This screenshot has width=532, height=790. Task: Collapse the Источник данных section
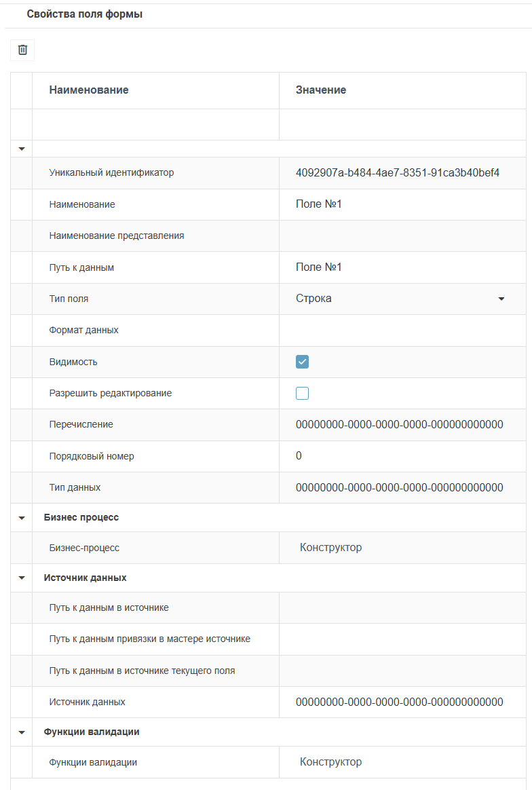click(20, 578)
